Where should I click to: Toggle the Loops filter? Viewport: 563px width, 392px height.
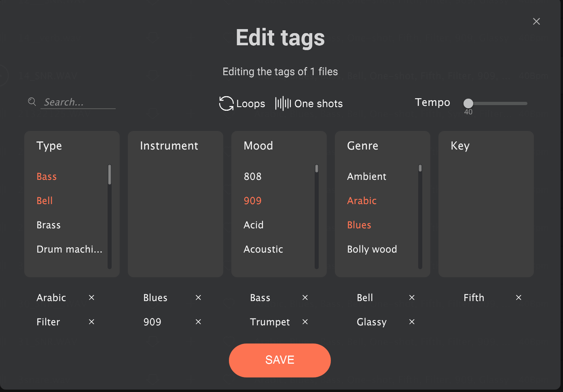pyautogui.click(x=242, y=103)
